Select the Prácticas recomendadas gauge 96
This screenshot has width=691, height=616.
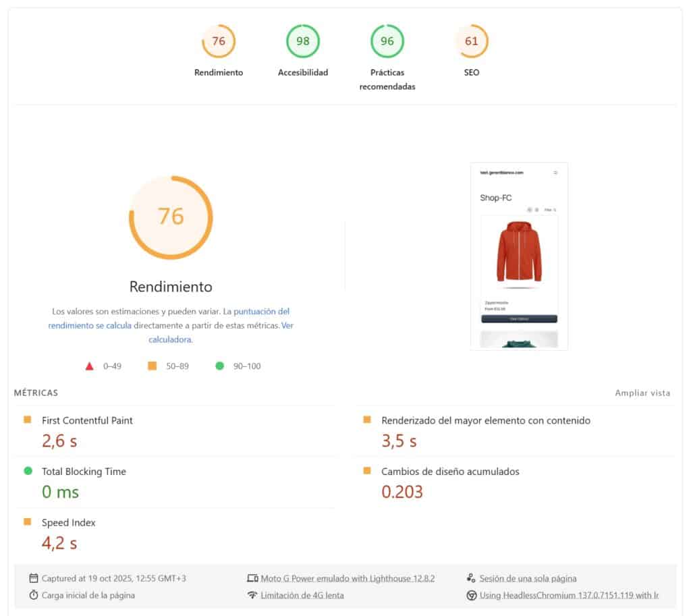[387, 41]
